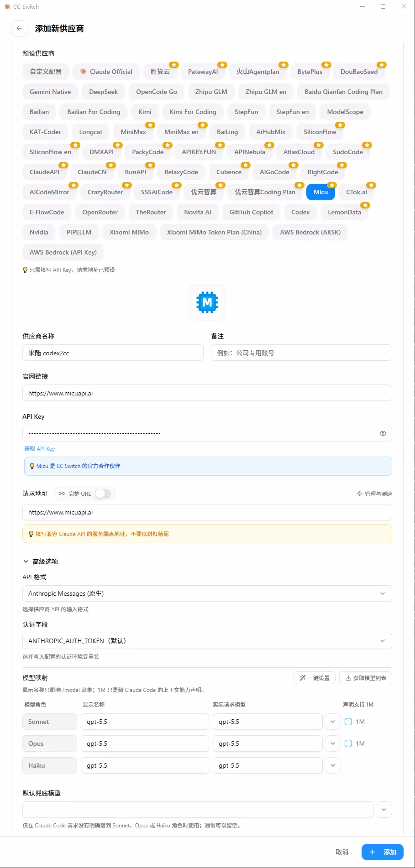Toggle the 完整 URL switch
This screenshot has height=868, width=415.
click(x=103, y=494)
